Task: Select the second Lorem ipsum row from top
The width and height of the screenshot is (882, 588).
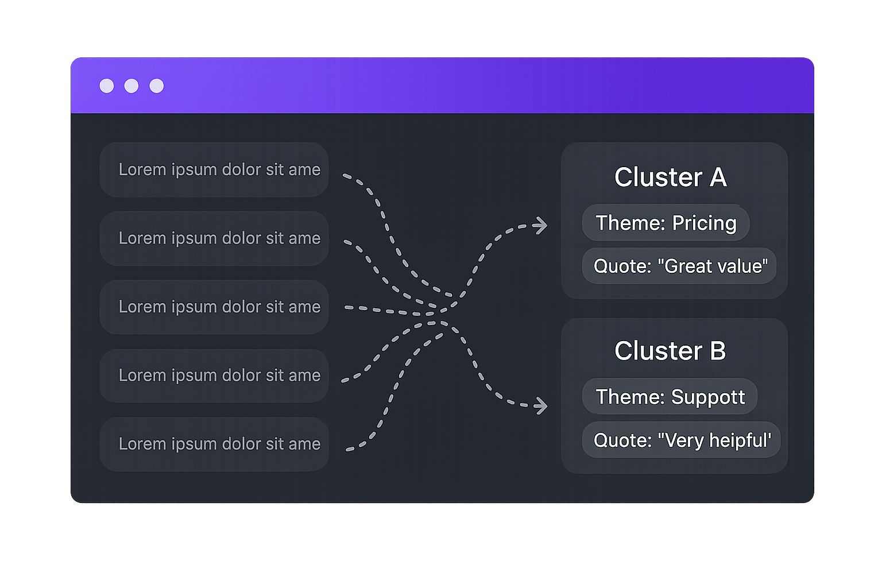Action: coord(214,238)
